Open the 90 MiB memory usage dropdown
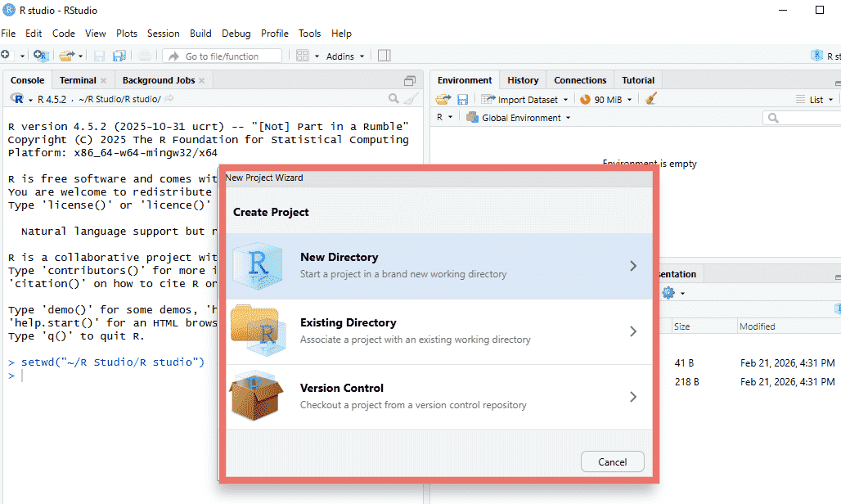 (606, 99)
